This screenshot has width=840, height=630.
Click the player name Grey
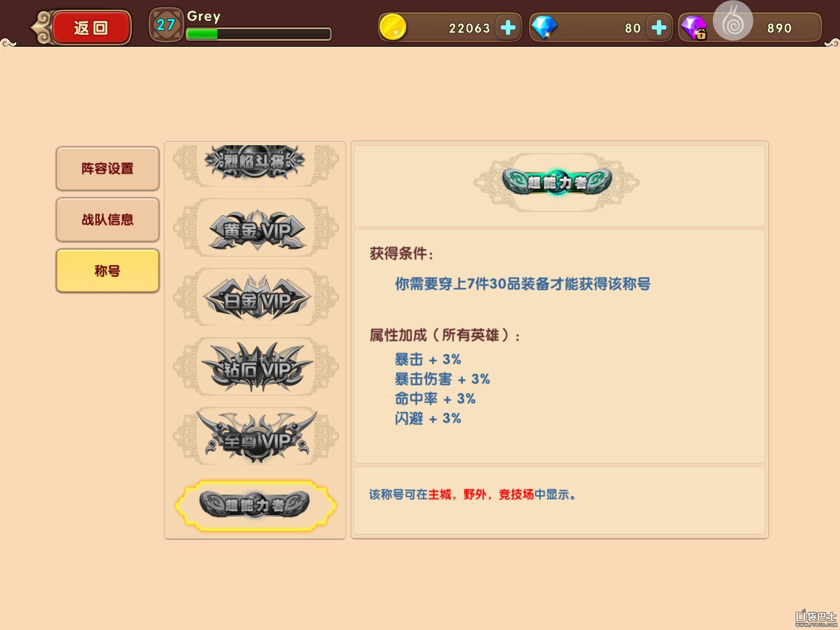[204, 16]
